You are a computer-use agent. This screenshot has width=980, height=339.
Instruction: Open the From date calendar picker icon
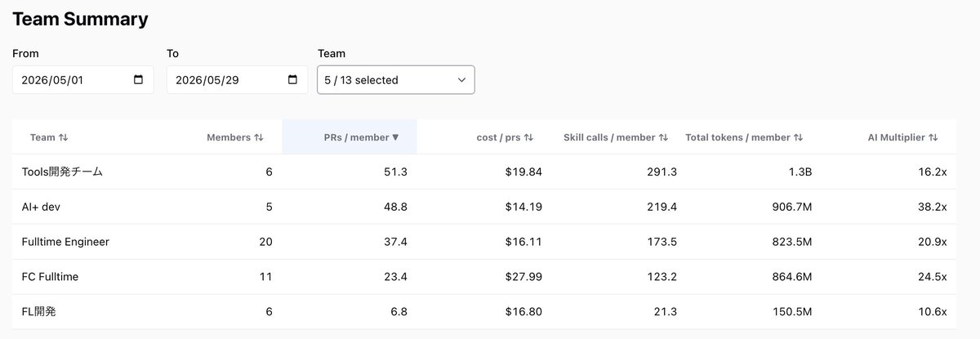tap(138, 80)
